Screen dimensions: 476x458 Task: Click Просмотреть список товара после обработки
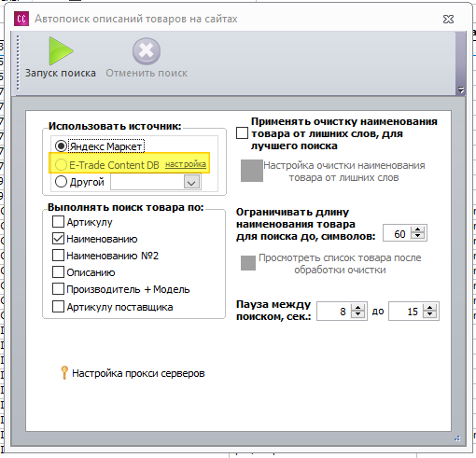[340, 263]
